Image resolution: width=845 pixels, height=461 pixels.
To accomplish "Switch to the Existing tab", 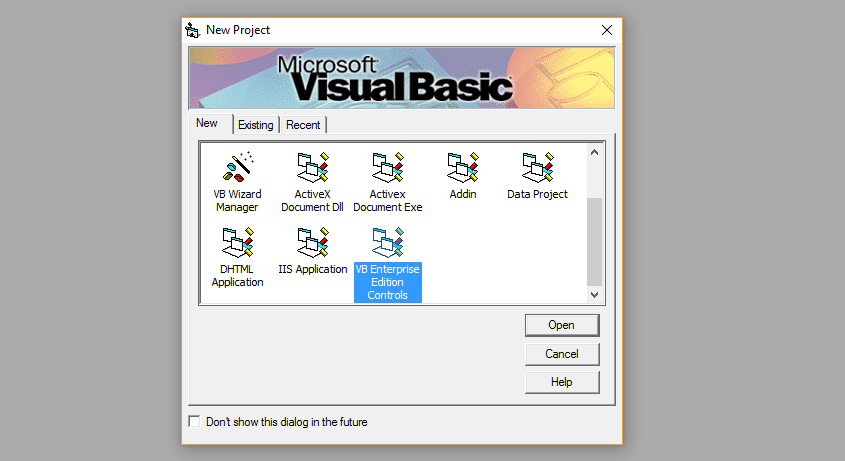I will pyautogui.click(x=256, y=125).
